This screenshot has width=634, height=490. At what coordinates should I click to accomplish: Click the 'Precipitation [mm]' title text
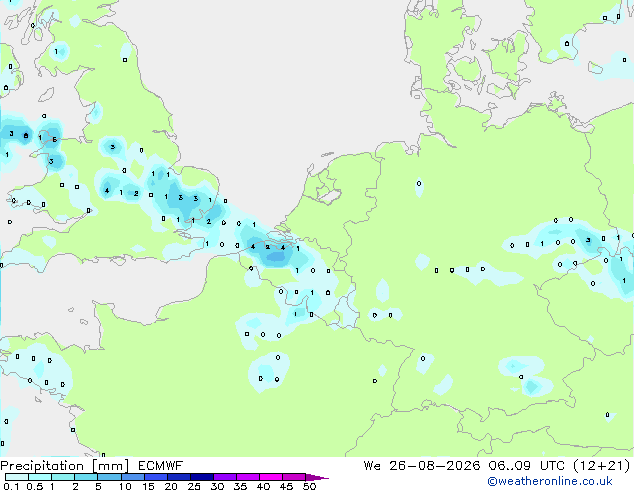(65, 466)
